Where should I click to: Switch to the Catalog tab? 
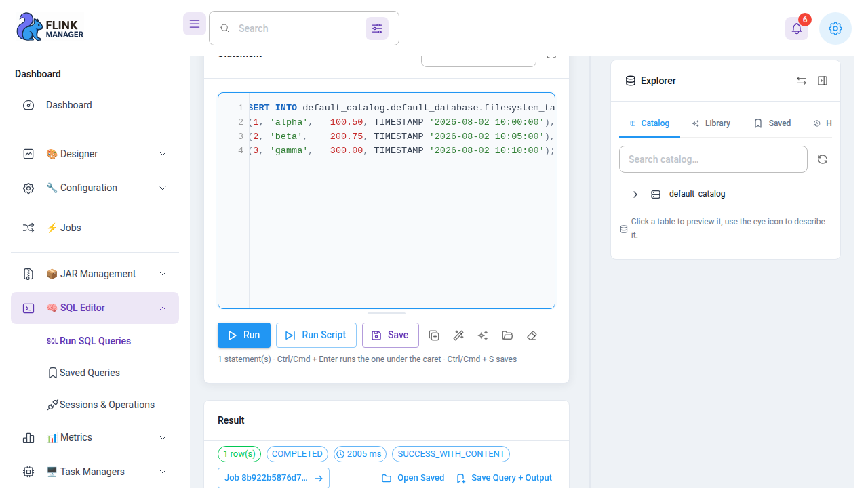click(650, 123)
